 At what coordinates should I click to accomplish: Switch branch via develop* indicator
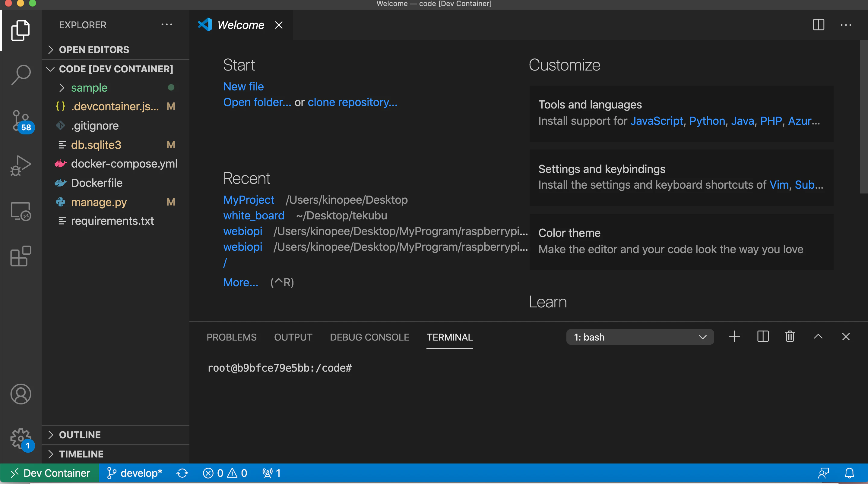134,473
